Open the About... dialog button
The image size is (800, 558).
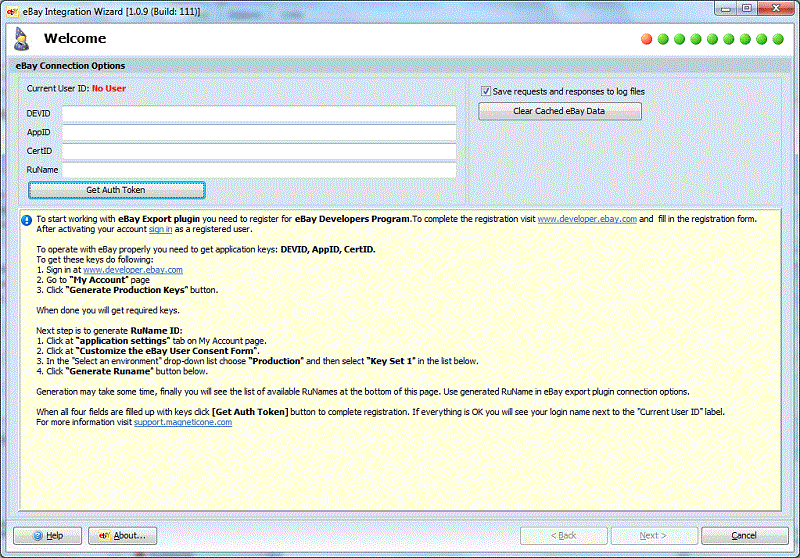point(122,536)
